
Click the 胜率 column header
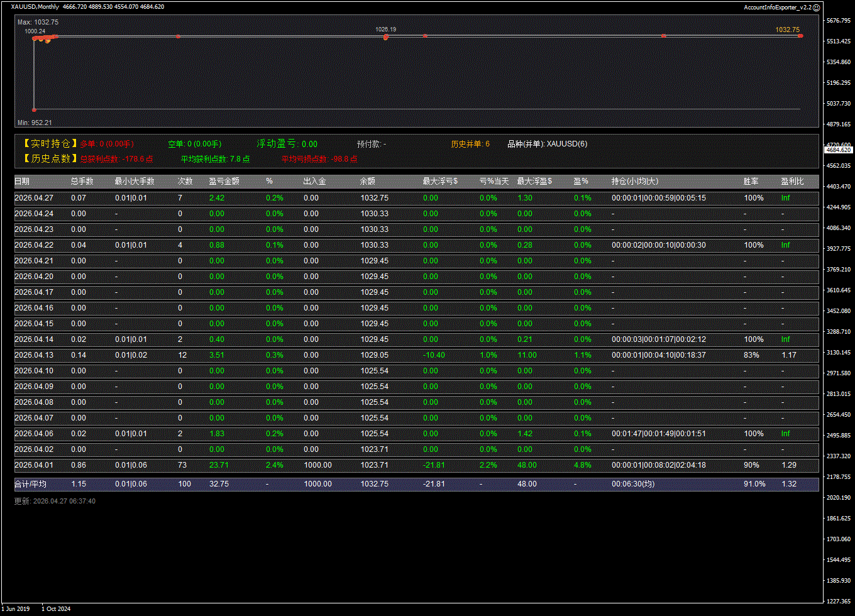tap(751, 181)
